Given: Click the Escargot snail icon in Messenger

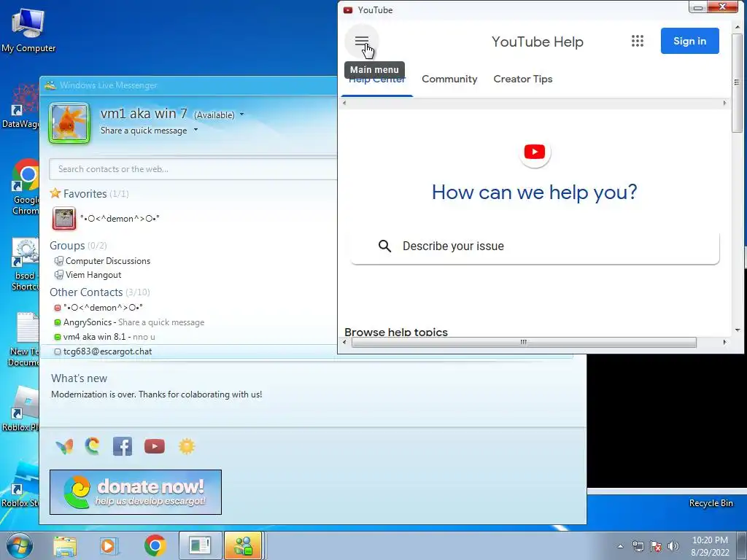Looking at the screenshot, I should pyautogui.click(x=93, y=446).
